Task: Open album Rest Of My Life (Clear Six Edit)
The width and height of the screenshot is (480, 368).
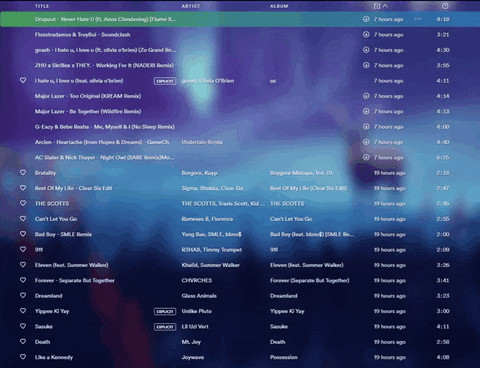Action: (x=308, y=188)
